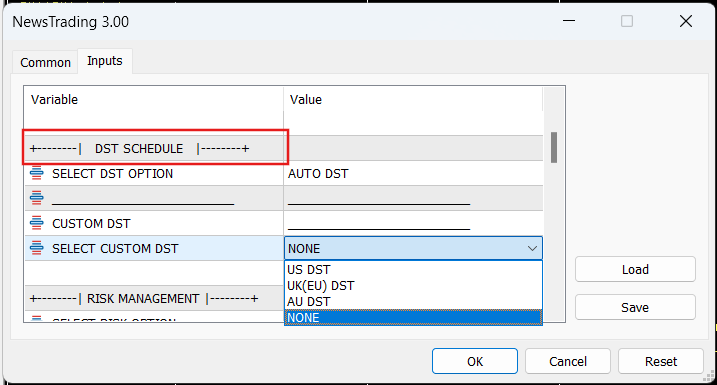Load a saved input set
The height and width of the screenshot is (385, 717).
coord(635,269)
